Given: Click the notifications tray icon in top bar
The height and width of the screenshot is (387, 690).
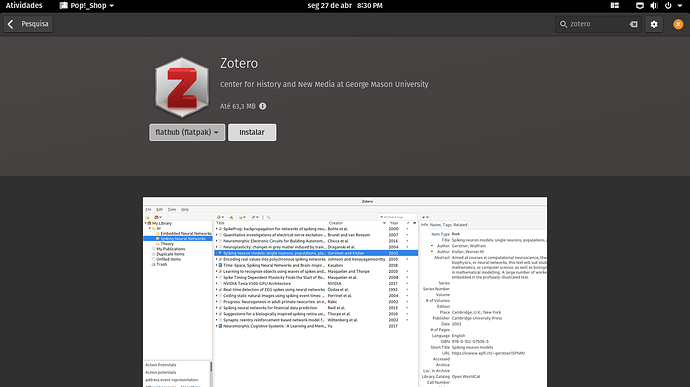Looking at the screenshot, I should coord(640,5).
